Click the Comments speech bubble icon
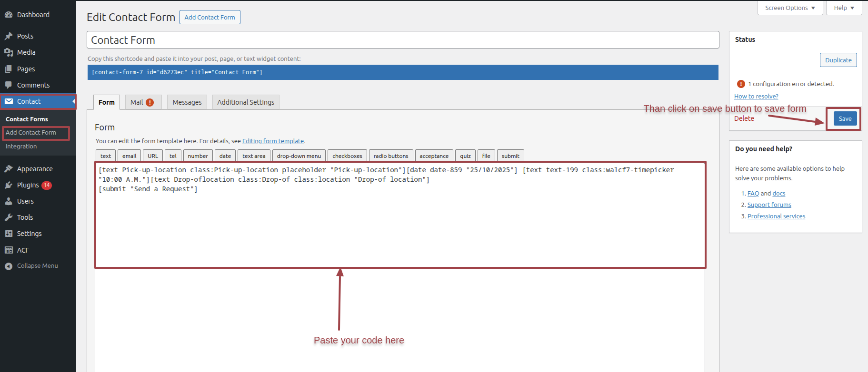The width and height of the screenshot is (868, 372). (9, 85)
